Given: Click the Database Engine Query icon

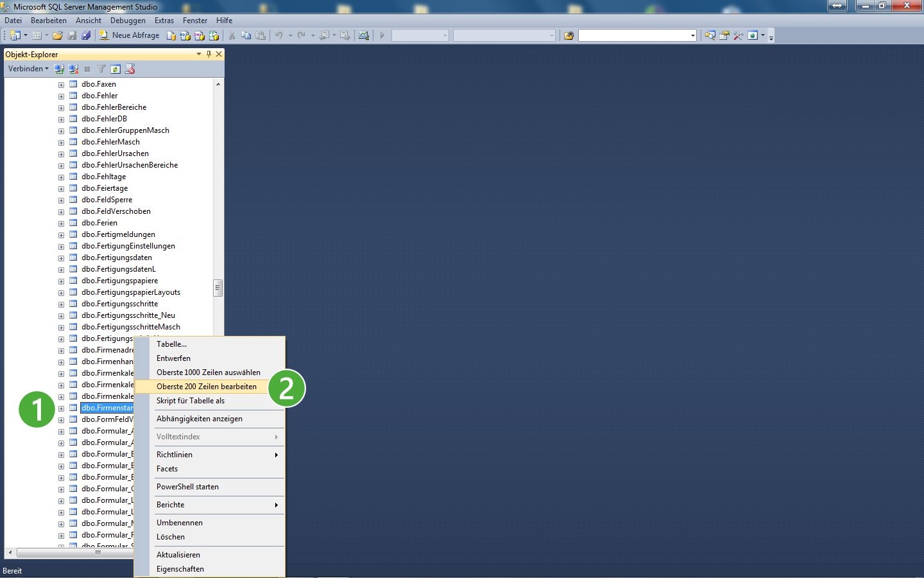Looking at the screenshot, I should [171, 35].
